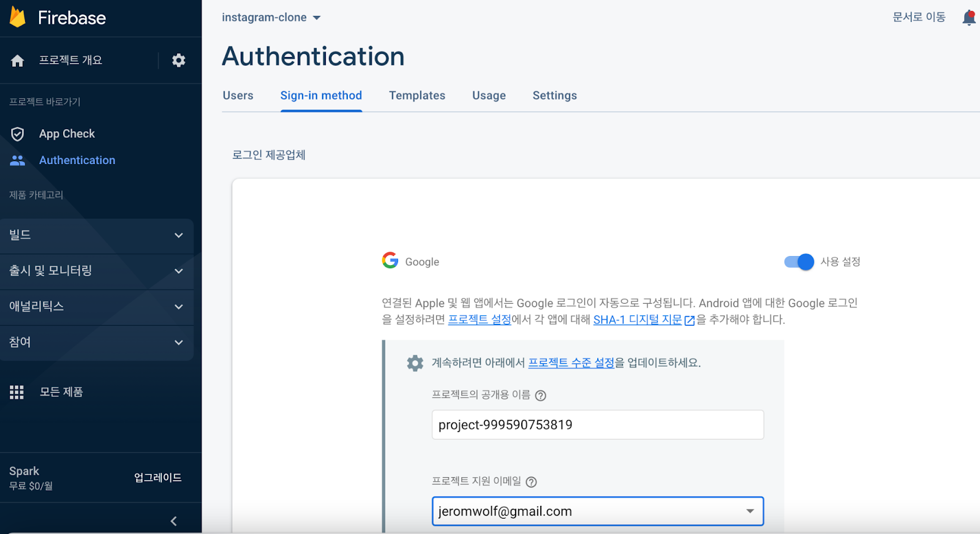The height and width of the screenshot is (534, 980).
Task: Open Authentication in sidebar
Action: click(77, 160)
